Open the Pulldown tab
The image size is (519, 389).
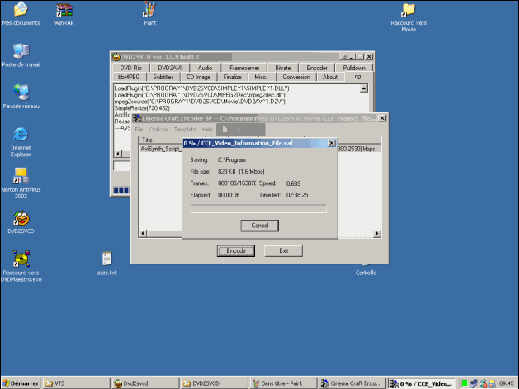click(354, 68)
